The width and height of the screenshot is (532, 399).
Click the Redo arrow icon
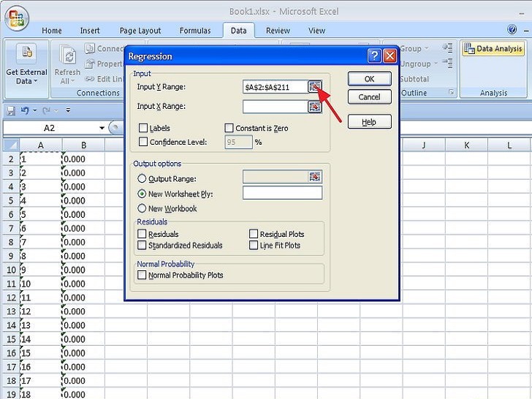(x=47, y=110)
